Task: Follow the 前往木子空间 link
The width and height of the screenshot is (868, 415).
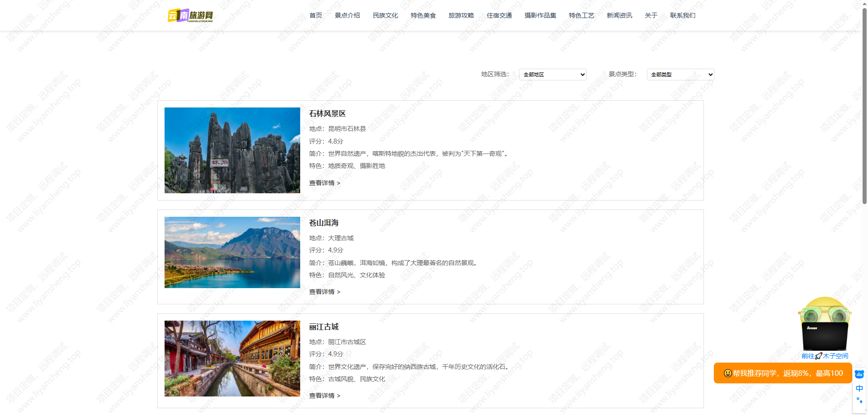Action: pyautogui.click(x=825, y=356)
